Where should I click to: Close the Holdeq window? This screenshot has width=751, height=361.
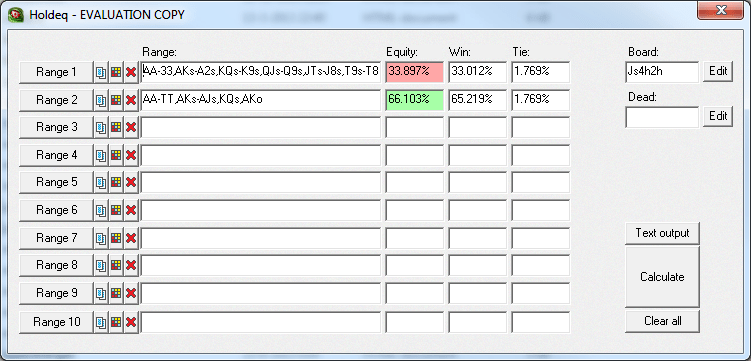click(x=720, y=10)
